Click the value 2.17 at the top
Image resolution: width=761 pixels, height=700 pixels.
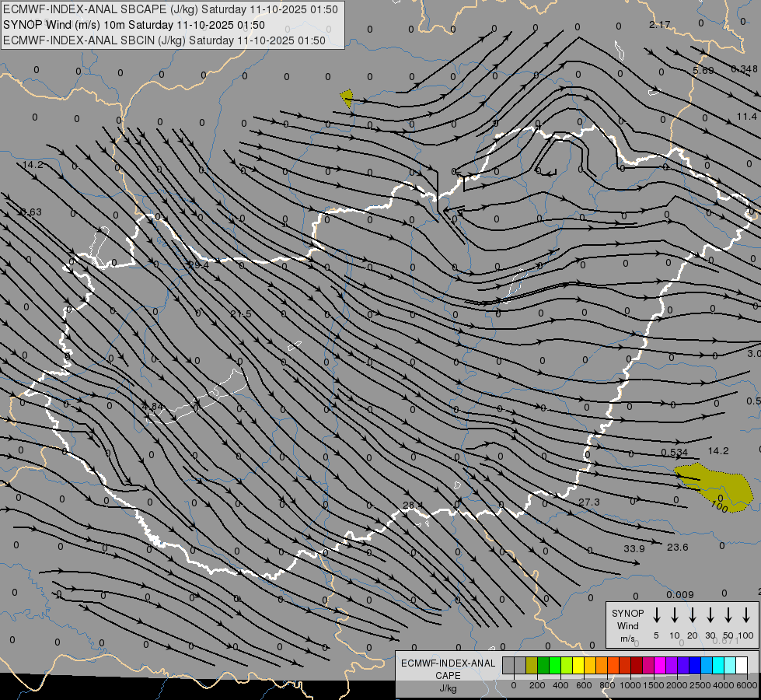coord(660,24)
